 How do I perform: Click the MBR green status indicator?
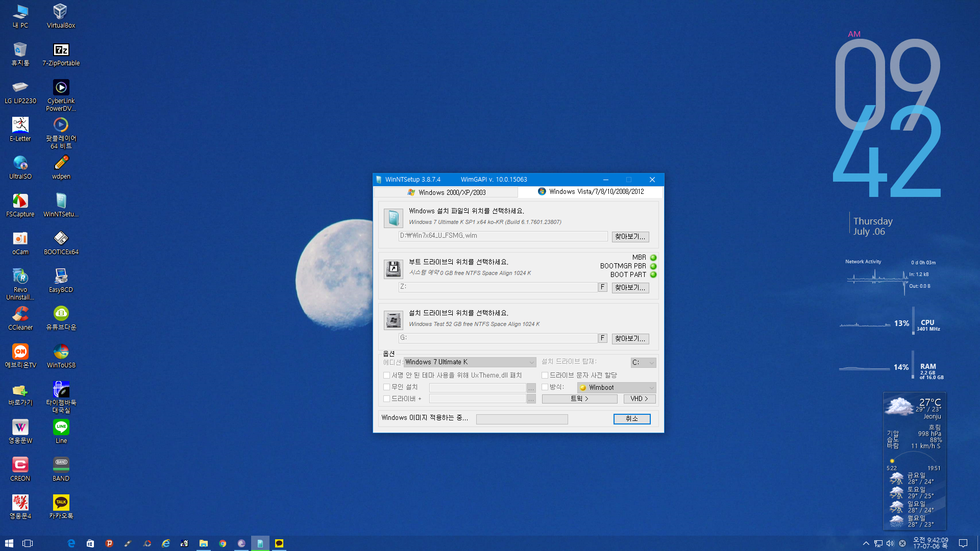click(x=653, y=258)
